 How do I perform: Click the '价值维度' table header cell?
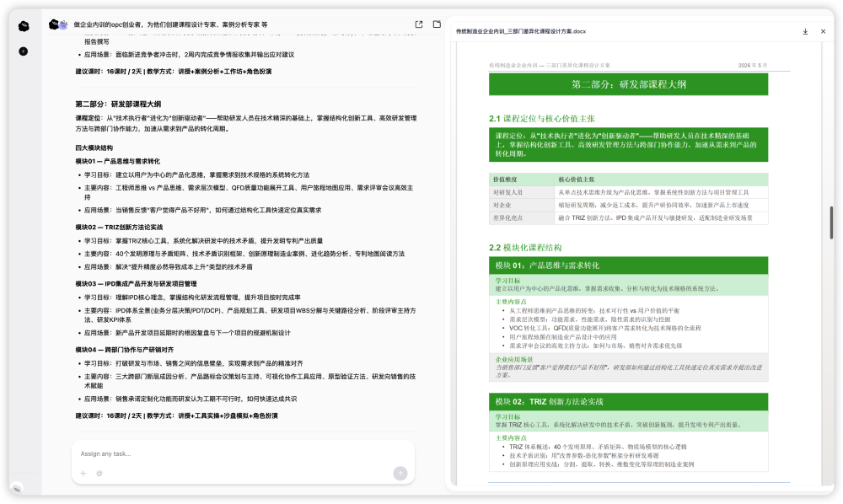[x=522, y=180]
